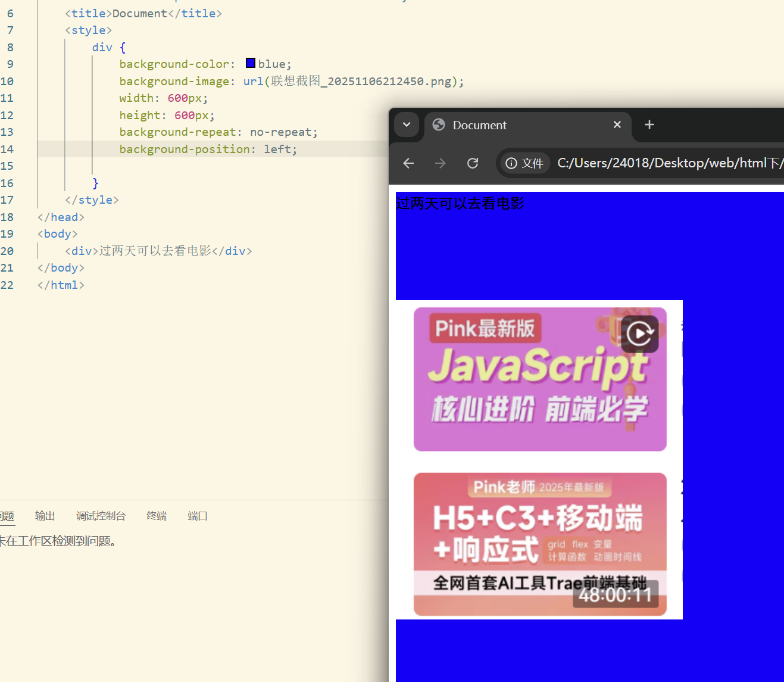Viewport: 784px width, 682px height.
Task: Switch to the 输出 panel tab
Action: pos(45,516)
